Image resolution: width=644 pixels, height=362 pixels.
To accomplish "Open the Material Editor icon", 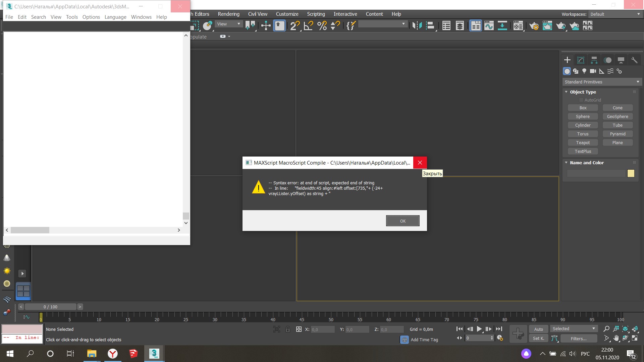I will [518, 26].
